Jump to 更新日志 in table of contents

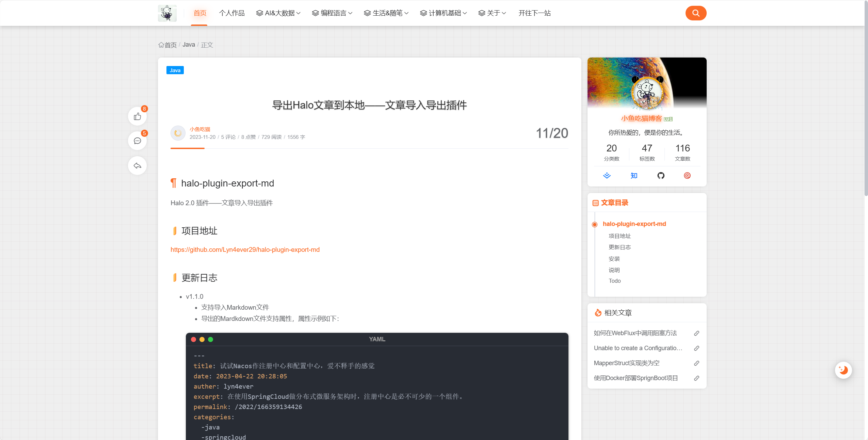tap(620, 247)
